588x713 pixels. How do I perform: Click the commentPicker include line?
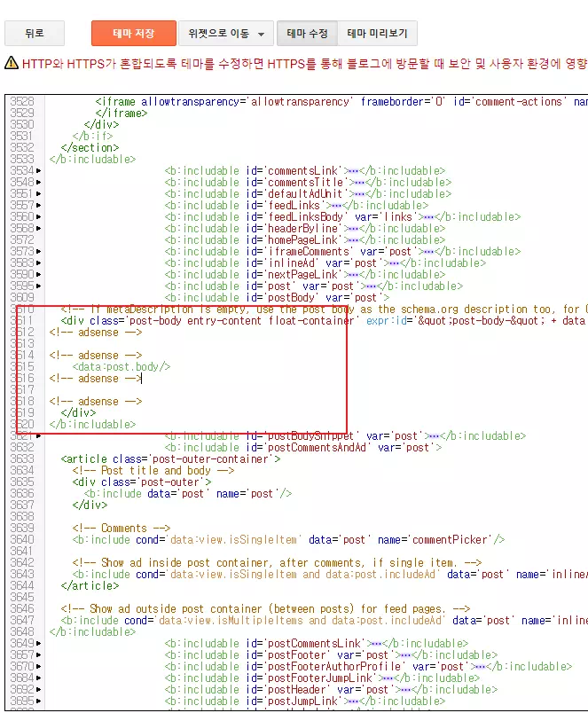click(289, 540)
